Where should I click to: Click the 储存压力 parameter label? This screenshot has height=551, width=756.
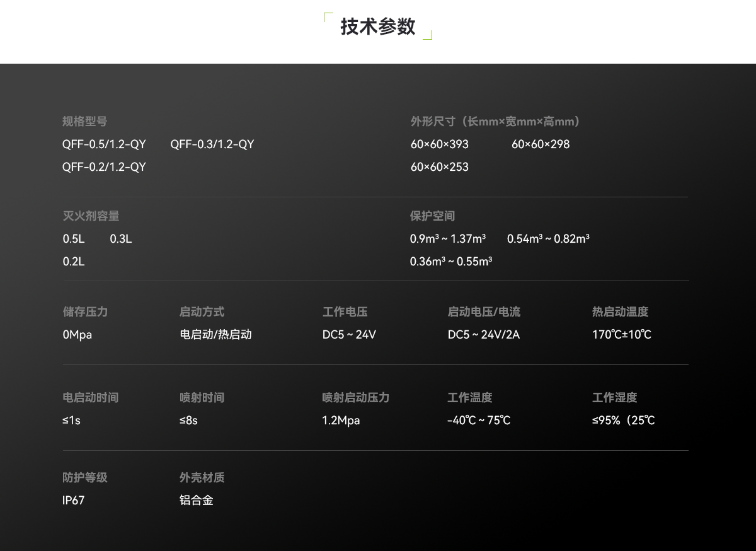pyautogui.click(x=84, y=311)
